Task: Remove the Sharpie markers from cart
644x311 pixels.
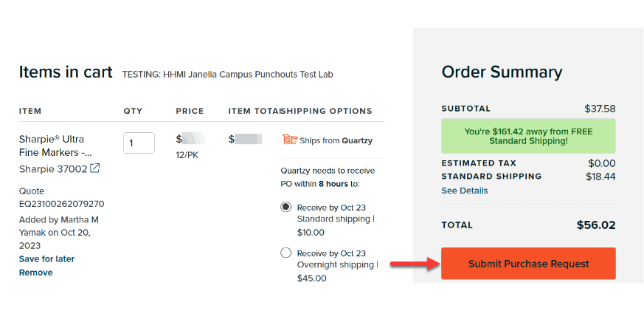Action: pyautogui.click(x=35, y=273)
